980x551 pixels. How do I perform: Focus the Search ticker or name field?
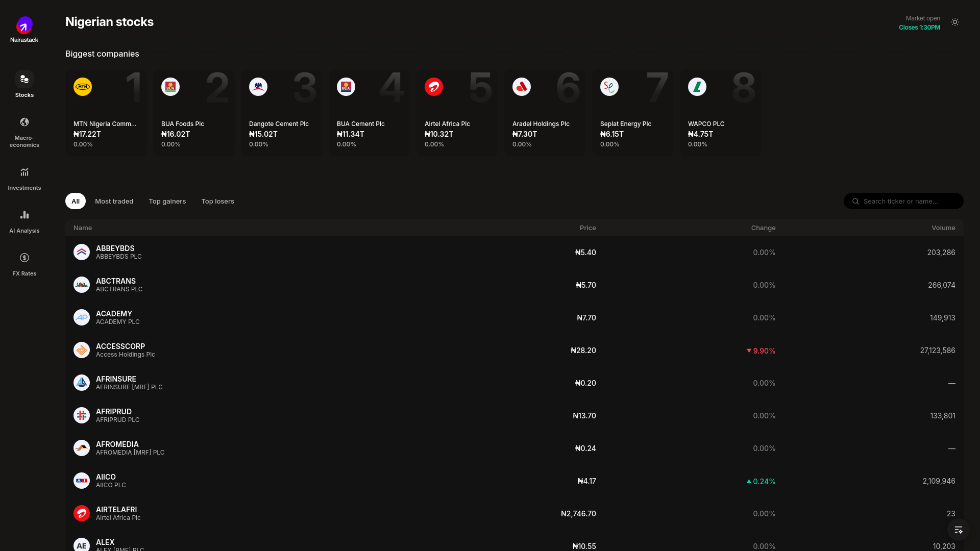tap(903, 201)
